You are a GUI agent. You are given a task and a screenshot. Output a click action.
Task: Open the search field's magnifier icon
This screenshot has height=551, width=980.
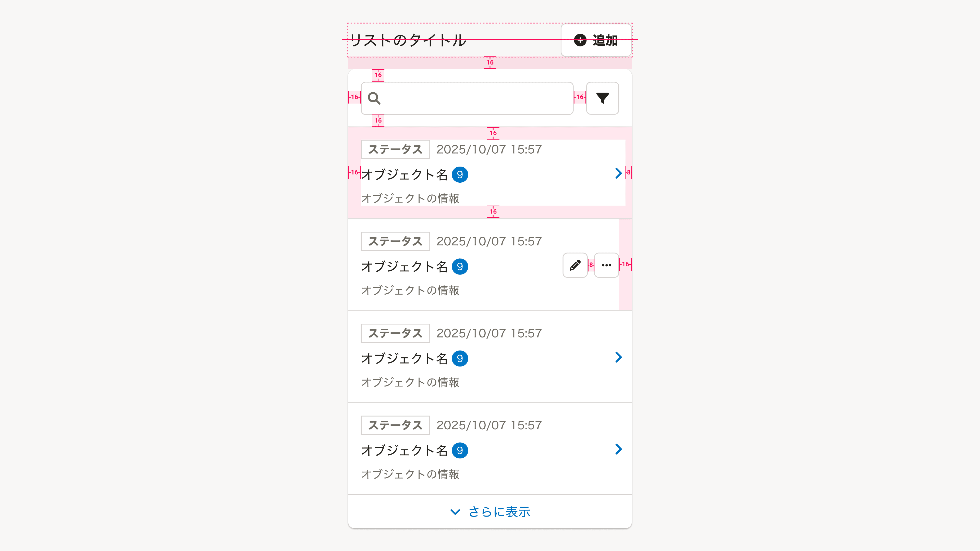point(375,98)
